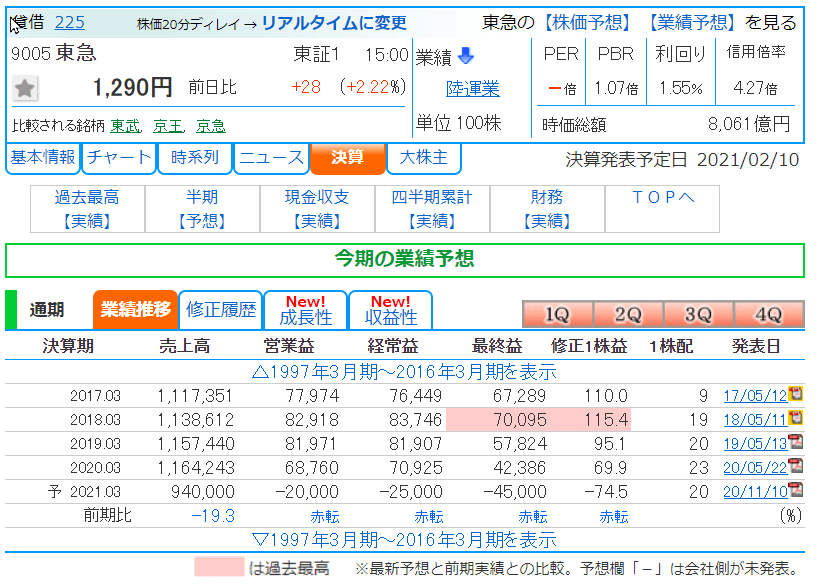Click リアルタイムに変更 link
Screen dimensions: 816x586
(334, 23)
